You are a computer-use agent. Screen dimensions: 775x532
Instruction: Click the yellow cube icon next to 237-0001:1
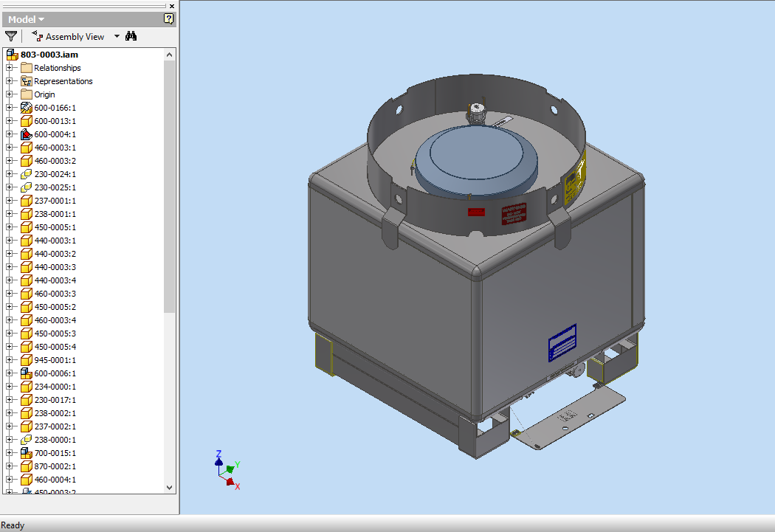point(27,200)
